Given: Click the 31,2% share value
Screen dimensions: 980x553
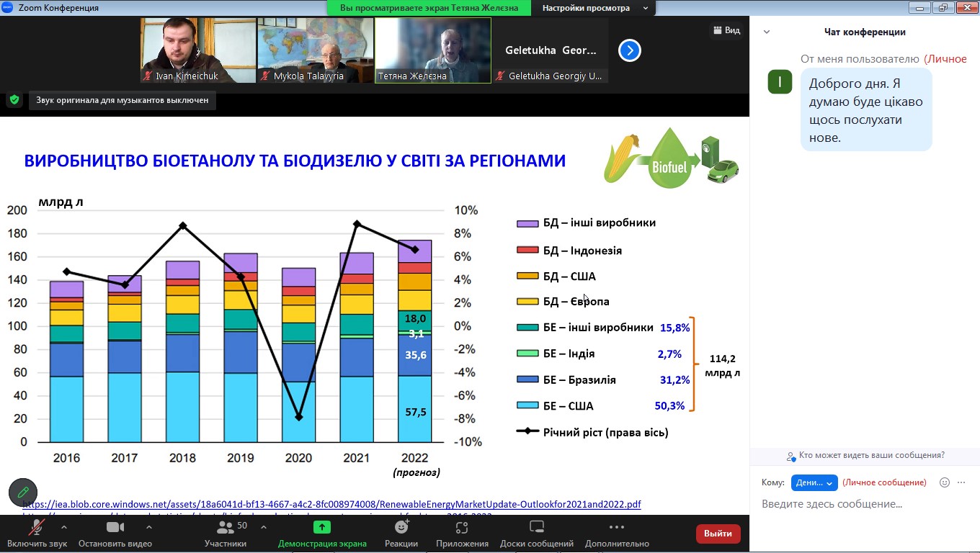Looking at the screenshot, I should click(x=674, y=379).
